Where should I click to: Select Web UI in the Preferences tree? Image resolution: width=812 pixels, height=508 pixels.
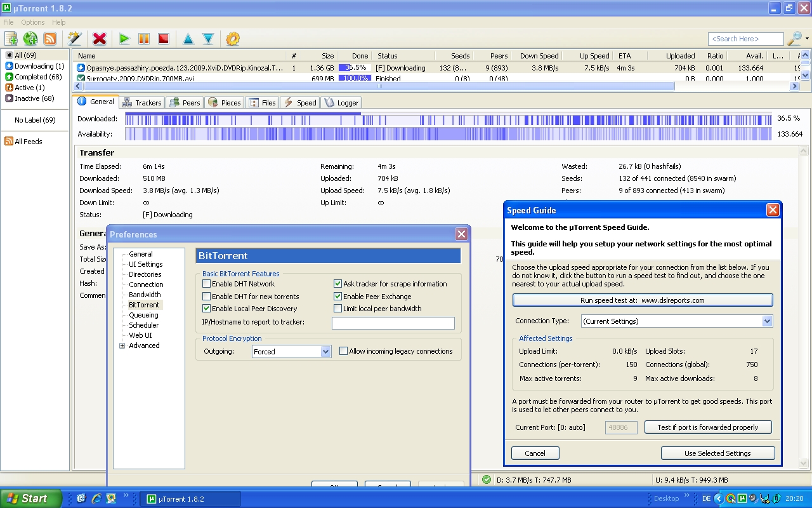pyautogui.click(x=140, y=335)
